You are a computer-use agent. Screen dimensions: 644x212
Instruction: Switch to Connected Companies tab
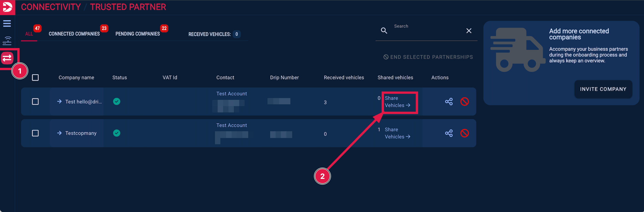click(x=74, y=34)
